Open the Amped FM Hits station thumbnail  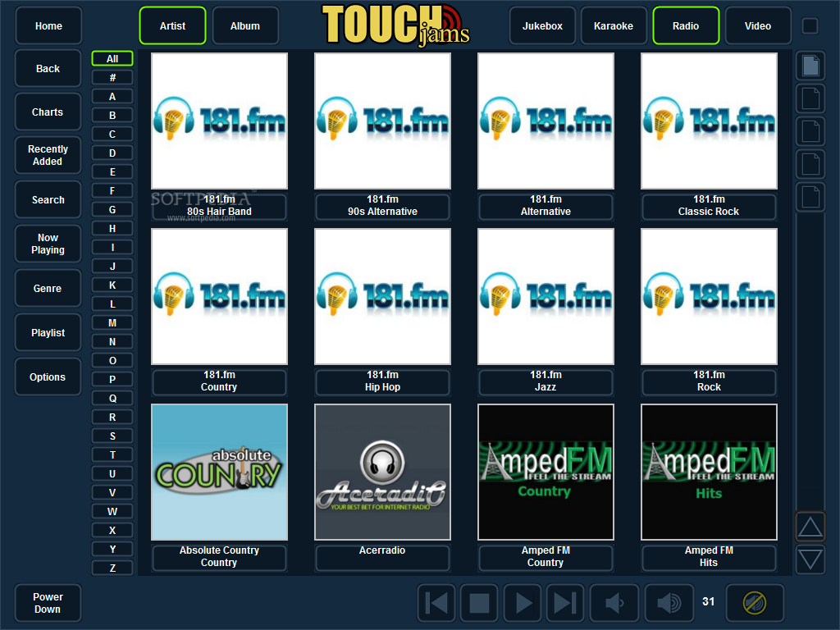tap(710, 472)
